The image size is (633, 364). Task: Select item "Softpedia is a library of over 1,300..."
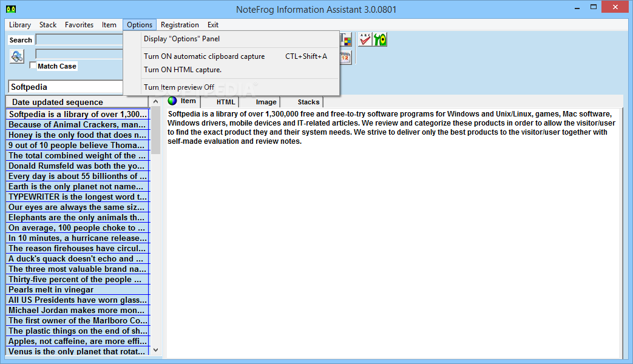(x=78, y=114)
